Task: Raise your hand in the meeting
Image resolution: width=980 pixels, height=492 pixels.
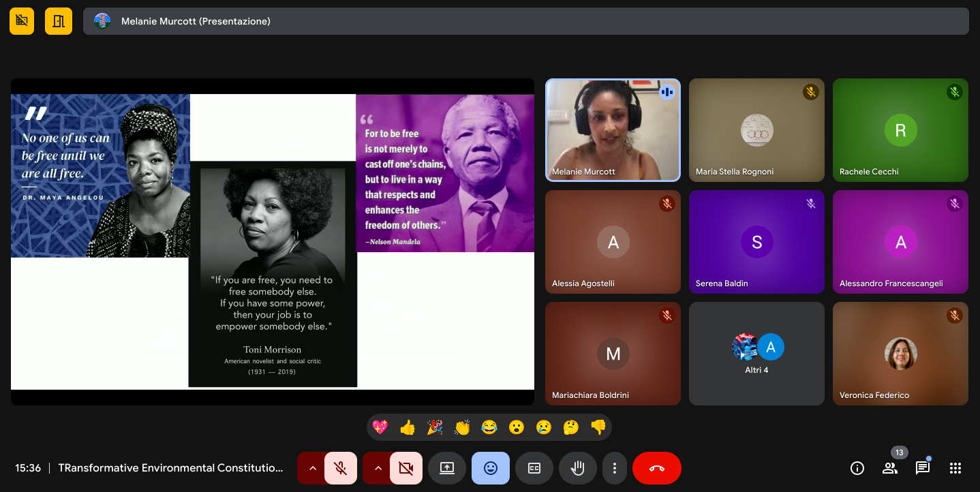Action: [578, 468]
